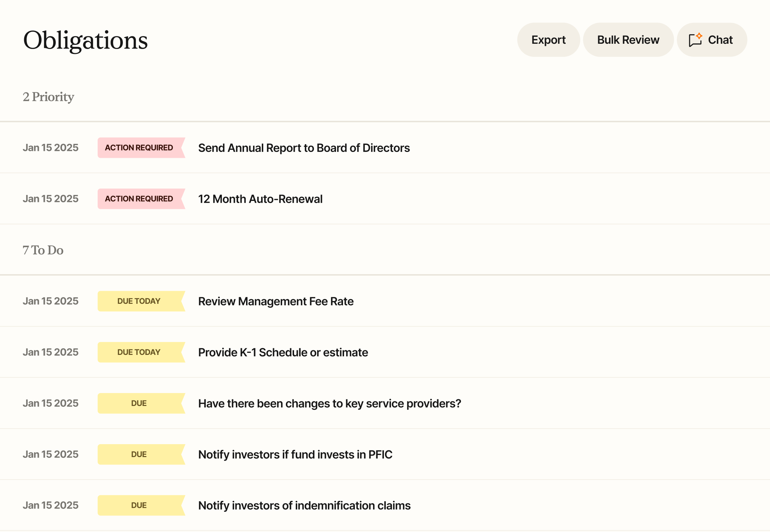Viewport: 770px width, 532px height.
Task: Open Bulk Review
Action: click(x=628, y=40)
